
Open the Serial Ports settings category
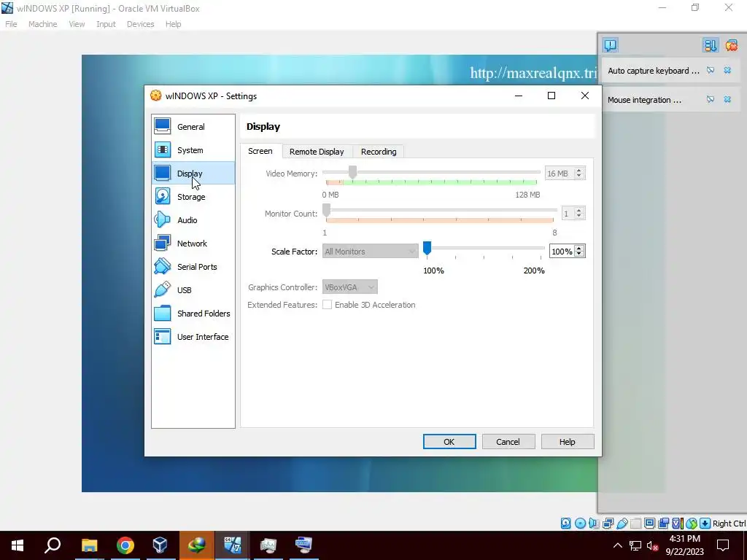pos(193,267)
